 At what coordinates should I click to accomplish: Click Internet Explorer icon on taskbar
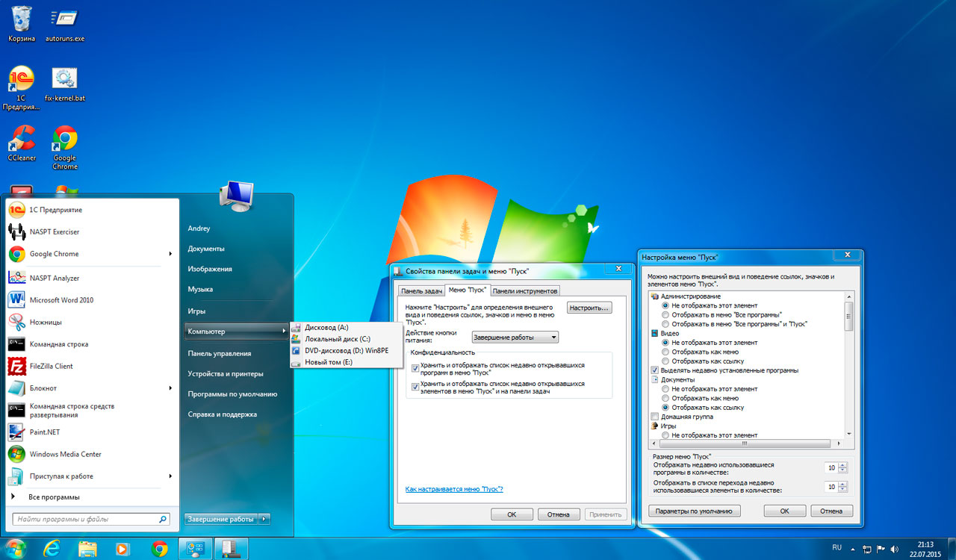coord(52,549)
